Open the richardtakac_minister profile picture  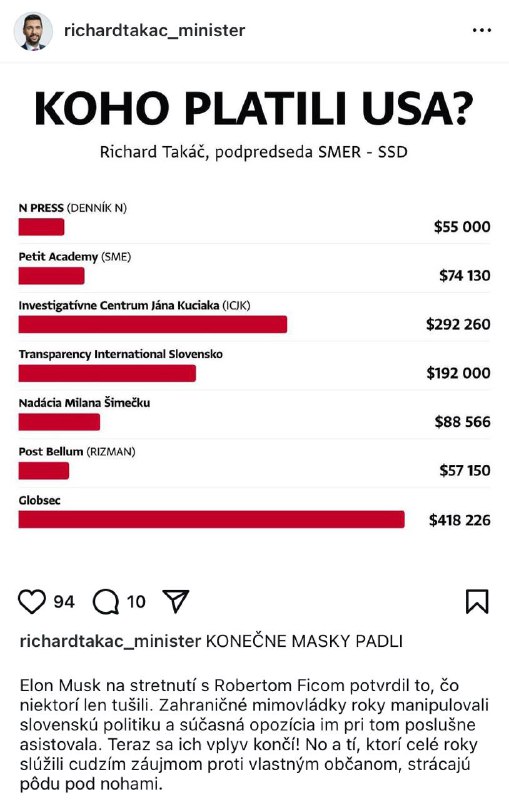pyautogui.click(x=33, y=31)
